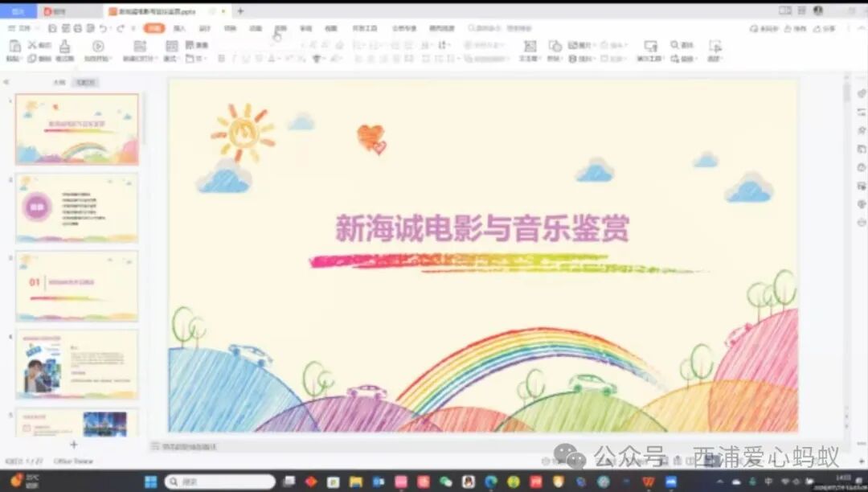Click the Copy icon below Cut
The image size is (868, 492).
[32, 58]
